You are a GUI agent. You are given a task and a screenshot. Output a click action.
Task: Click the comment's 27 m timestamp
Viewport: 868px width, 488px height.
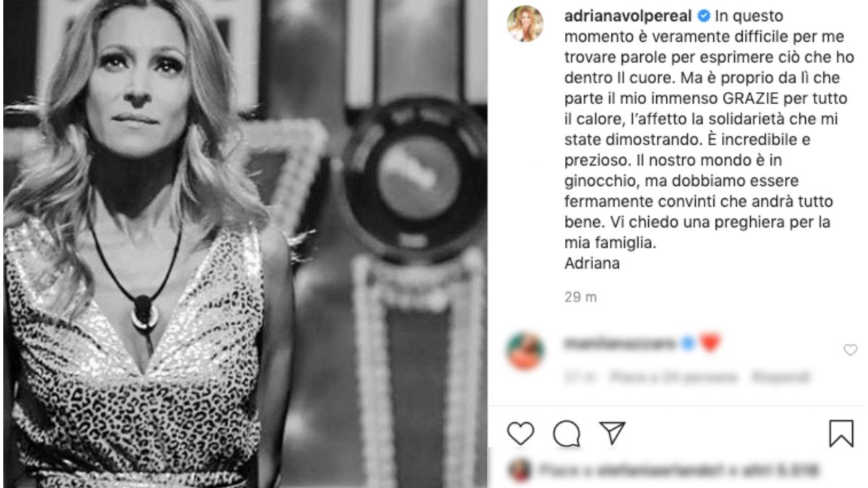point(579,377)
